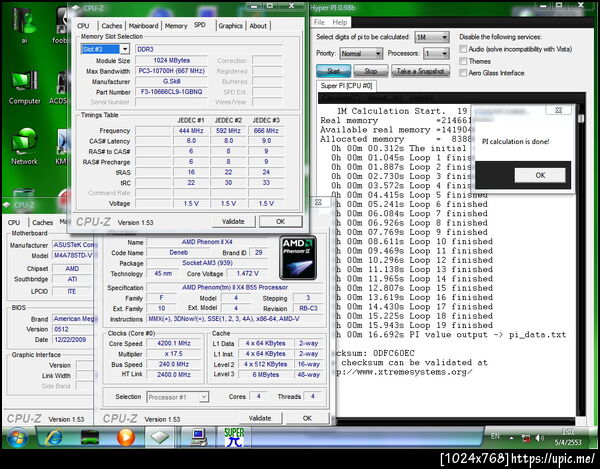Select the CPU-Z taskbar chip icon
The height and width of the screenshot is (469, 600).
point(160,437)
